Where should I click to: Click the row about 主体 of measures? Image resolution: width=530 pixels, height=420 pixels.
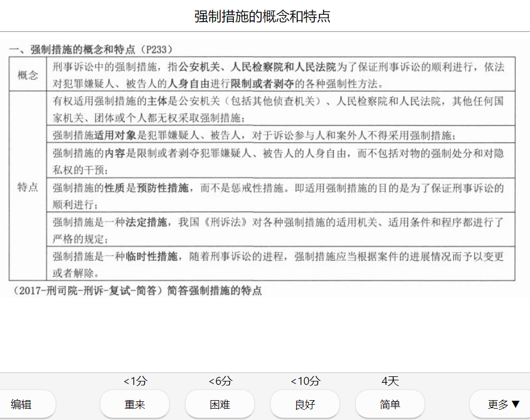(280, 109)
